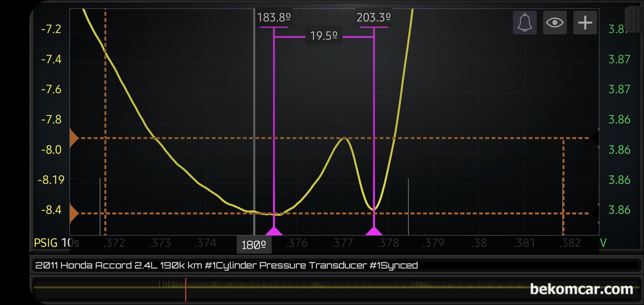644x305 pixels.
Task: Click the upper orange arrow marker on left edge
Action: point(74,138)
